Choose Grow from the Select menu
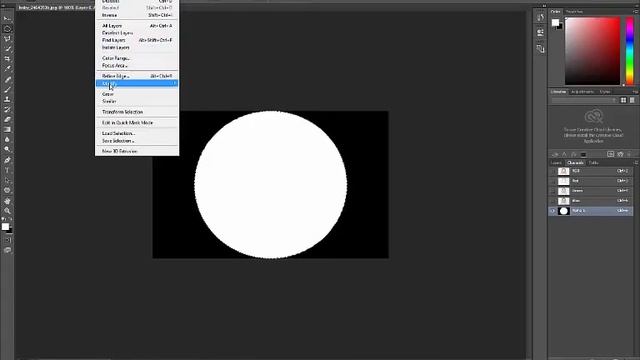The image size is (640, 360). coord(137,94)
